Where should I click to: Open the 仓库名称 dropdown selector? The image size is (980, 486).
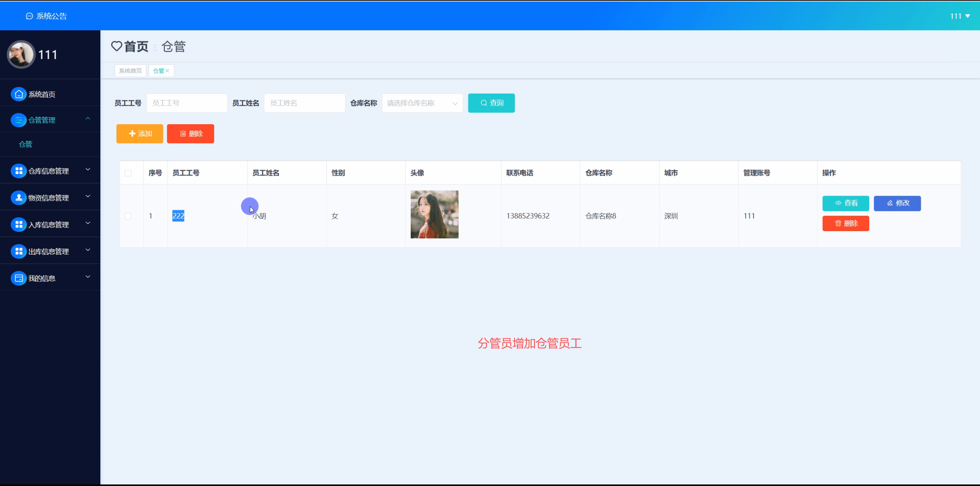coord(422,103)
